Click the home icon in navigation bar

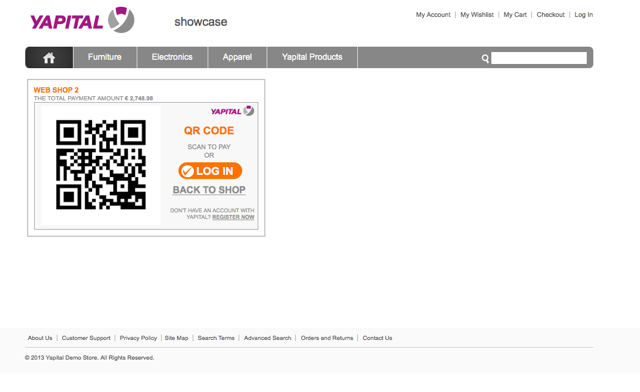point(49,58)
